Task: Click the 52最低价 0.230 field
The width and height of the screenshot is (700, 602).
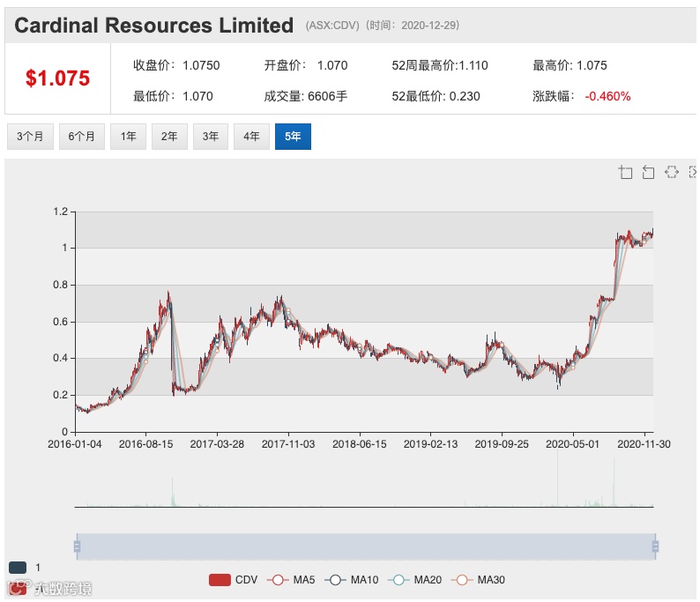Action: (436, 96)
